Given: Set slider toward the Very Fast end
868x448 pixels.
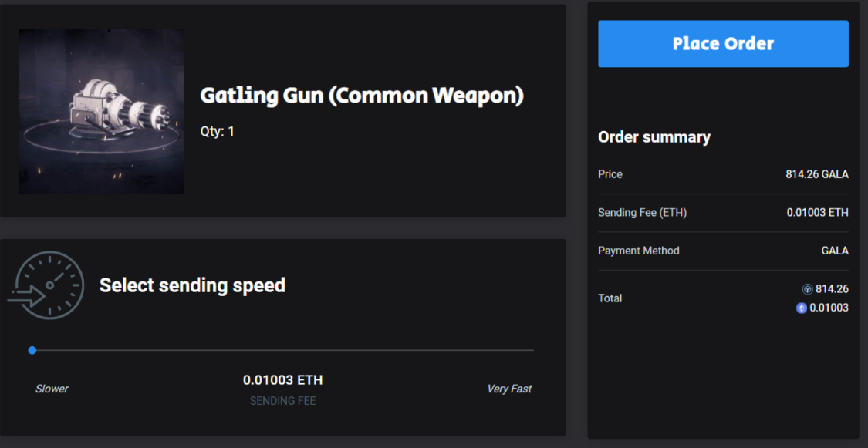Looking at the screenshot, I should click(532, 350).
